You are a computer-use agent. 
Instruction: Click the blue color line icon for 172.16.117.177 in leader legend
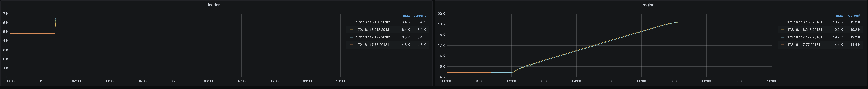[x=351, y=37]
